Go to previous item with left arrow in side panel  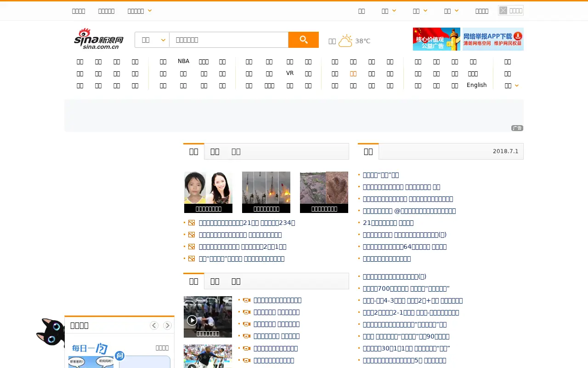click(x=154, y=325)
